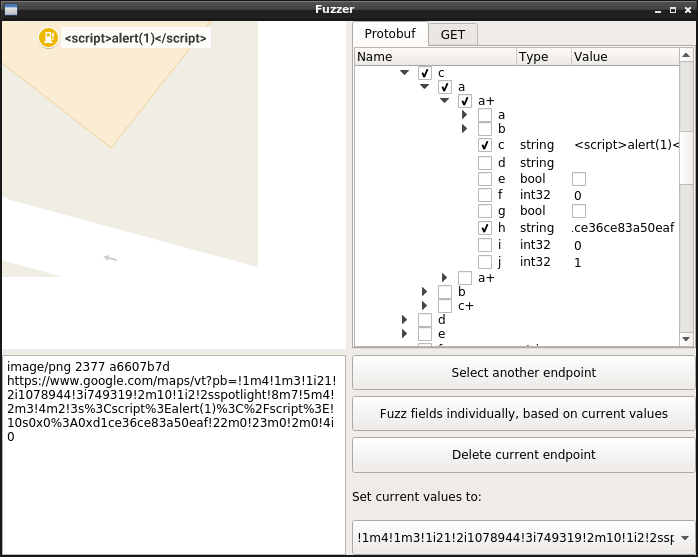Viewport: 698px width, 557px height.
Task: Click the gas station marker icon on map
Action: (48, 37)
